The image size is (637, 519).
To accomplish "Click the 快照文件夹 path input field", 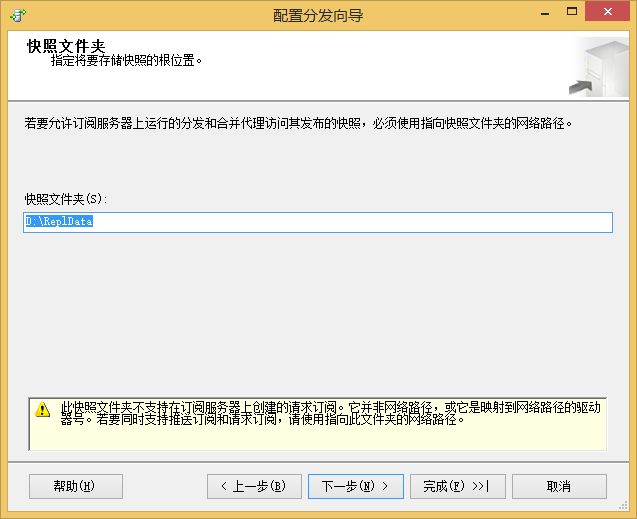I will point(318,222).
